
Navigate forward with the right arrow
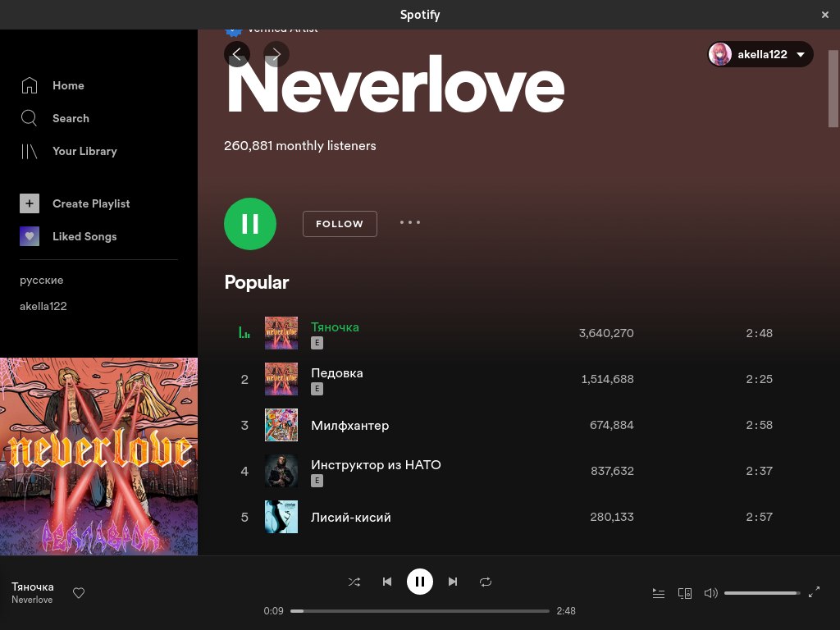point(276,54)
